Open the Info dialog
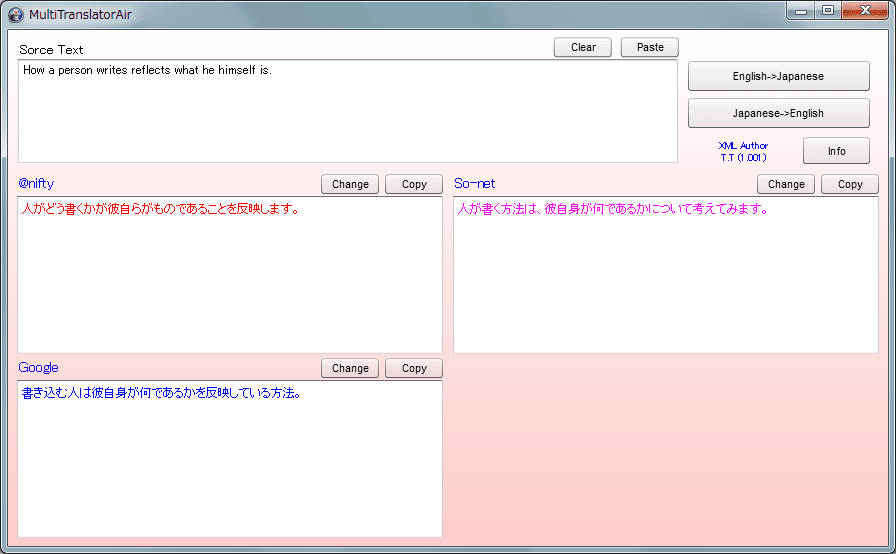 (836, 151)
